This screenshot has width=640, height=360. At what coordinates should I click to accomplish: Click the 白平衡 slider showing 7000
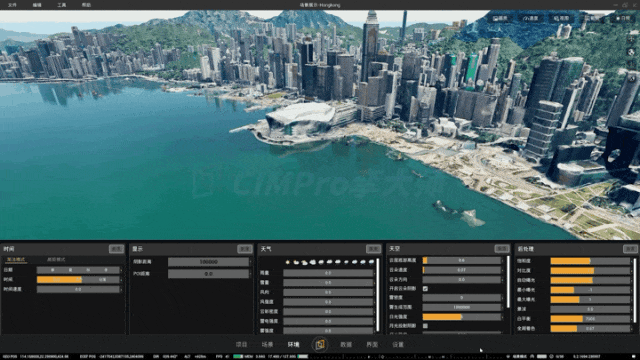(590, 319)
